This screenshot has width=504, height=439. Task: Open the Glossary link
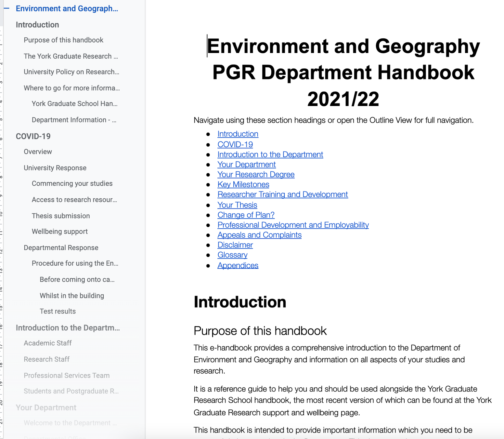tap(232, 255)
